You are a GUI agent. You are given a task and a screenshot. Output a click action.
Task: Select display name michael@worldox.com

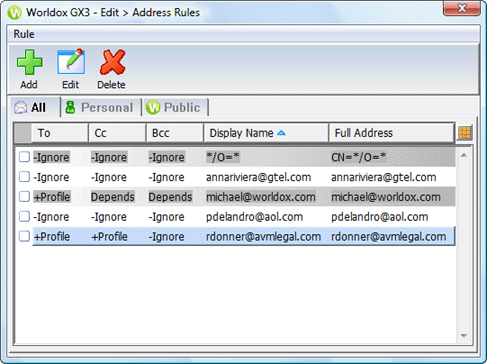click(261, 197)
